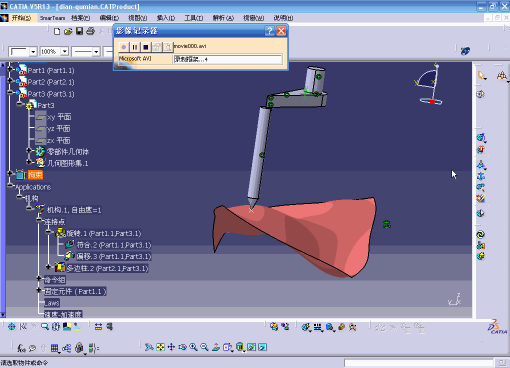Viewport: 510px width, 368px height.
Task: Open the 编辑 edit menu
Action: [x=109, y=18]
